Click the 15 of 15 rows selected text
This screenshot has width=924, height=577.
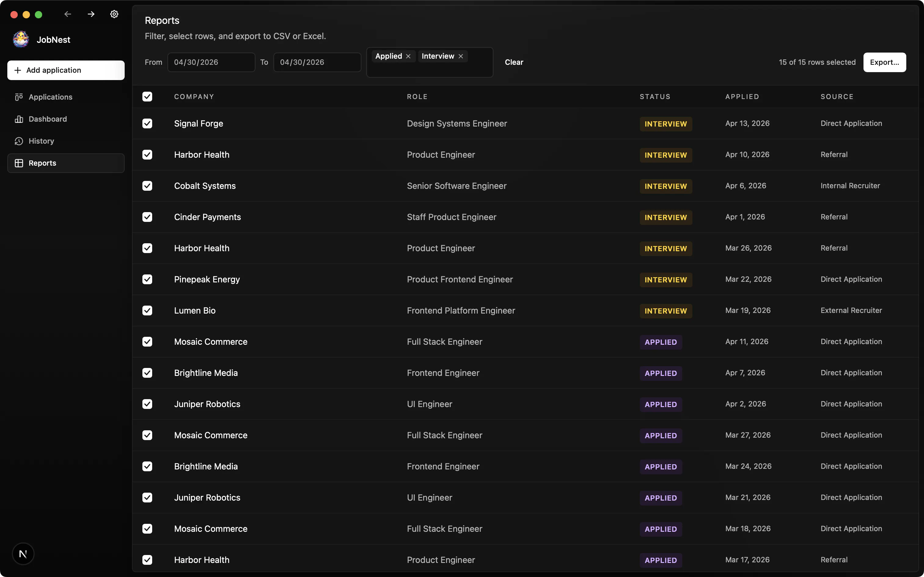[817, 62]
